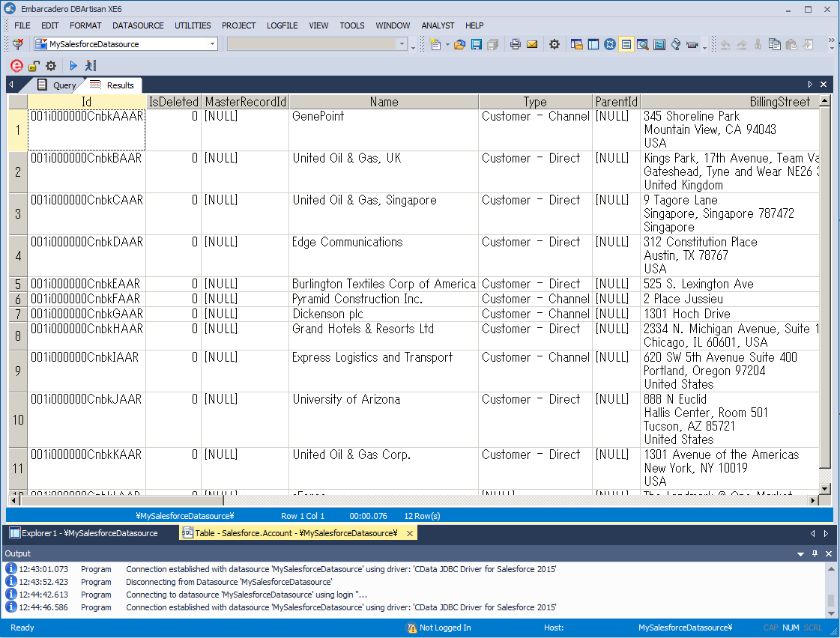840x638 pixels.
Task: Click the Send mail envelope icon
Action: pos(532,45)
